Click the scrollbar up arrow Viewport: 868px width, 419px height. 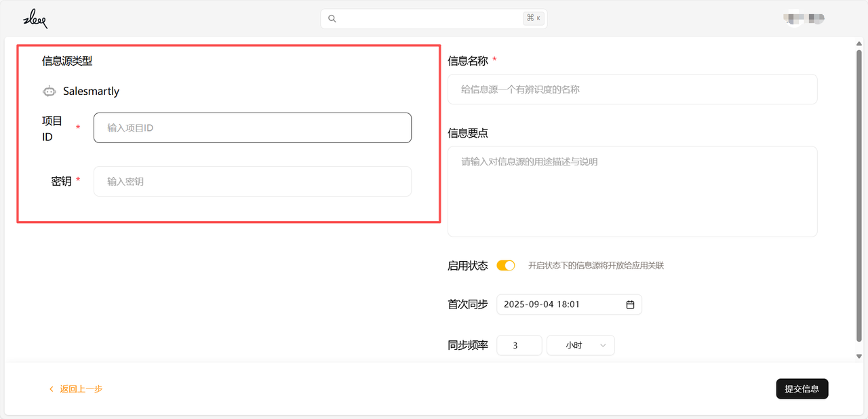859,45
